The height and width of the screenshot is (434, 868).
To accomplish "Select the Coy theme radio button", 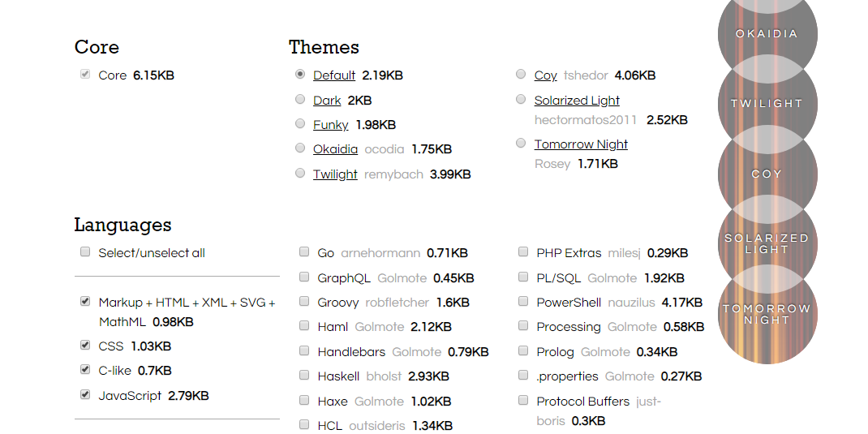I will 521,75.
